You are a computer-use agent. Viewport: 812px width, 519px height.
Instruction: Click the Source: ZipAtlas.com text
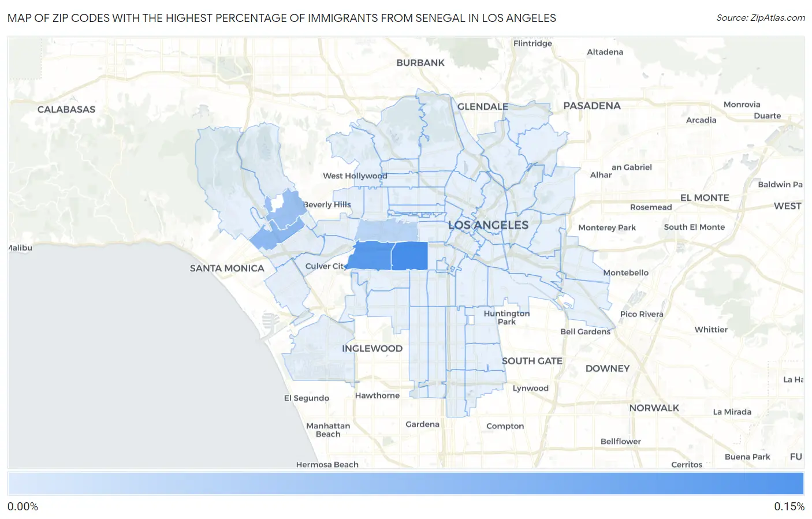[x=761, y=18]
